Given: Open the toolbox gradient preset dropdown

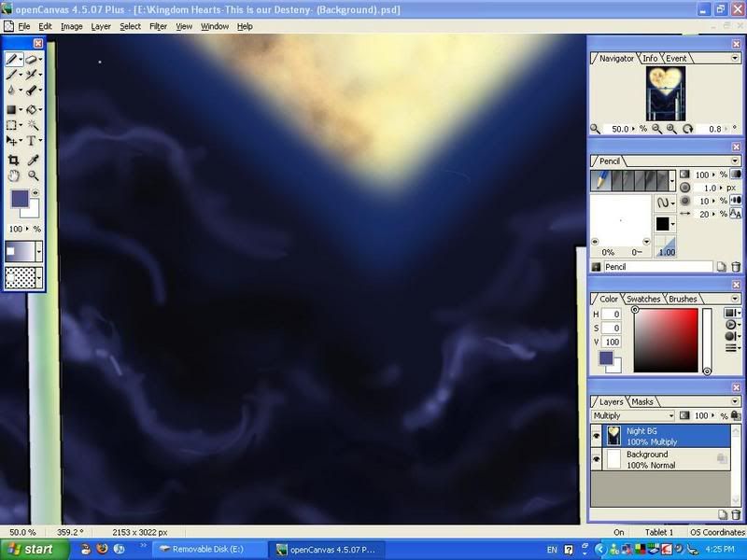Looking at the screenshot, I should pyautogui.click(x=39, y=251).
